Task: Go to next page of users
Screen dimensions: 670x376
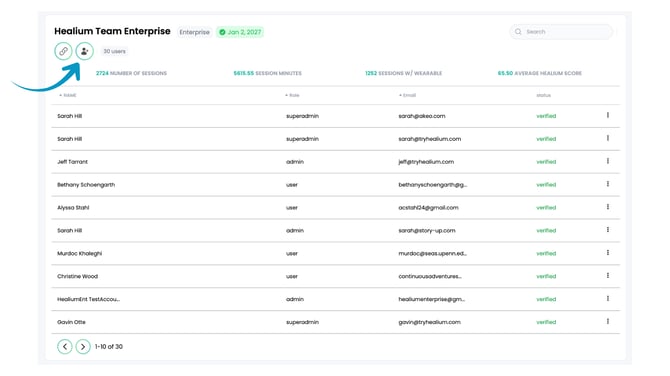Action: [83, 347]
